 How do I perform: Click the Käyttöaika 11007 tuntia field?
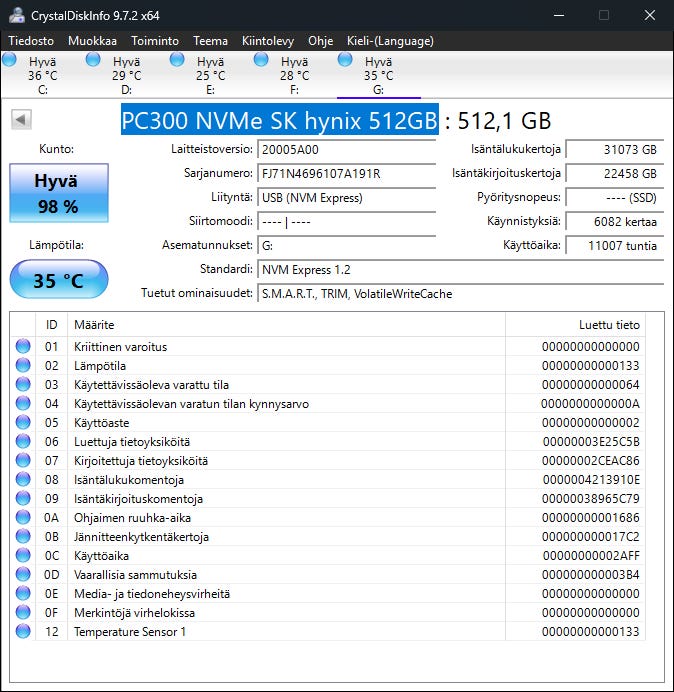coord(612,245)
